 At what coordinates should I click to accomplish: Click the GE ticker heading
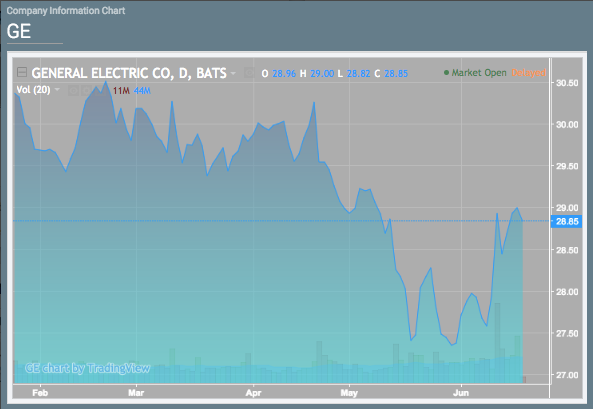pos(19,31)
